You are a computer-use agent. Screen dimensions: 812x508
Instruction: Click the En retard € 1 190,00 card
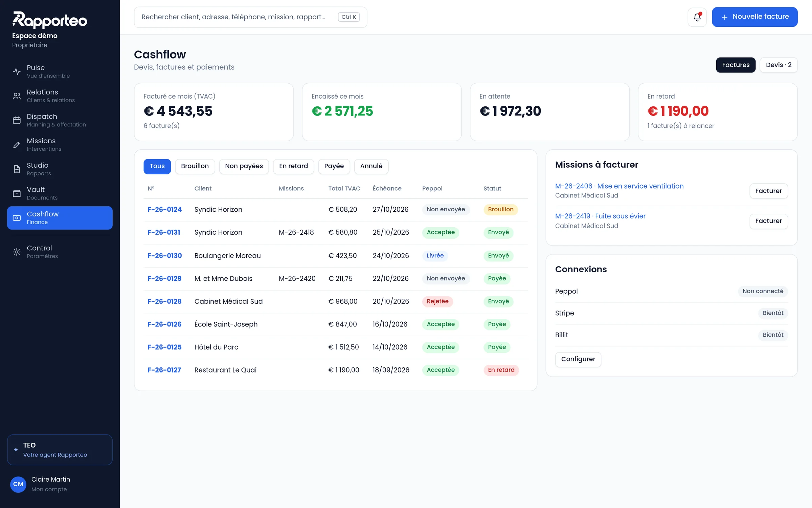[x=718, y=112]
